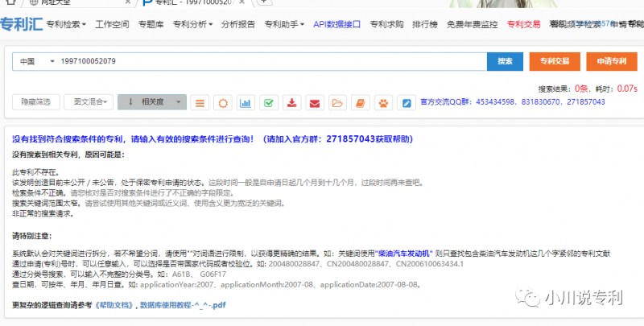The image size is (644, 326).
Task: Switch to the 专利汇 browser tab
Action: pos(193,2)
